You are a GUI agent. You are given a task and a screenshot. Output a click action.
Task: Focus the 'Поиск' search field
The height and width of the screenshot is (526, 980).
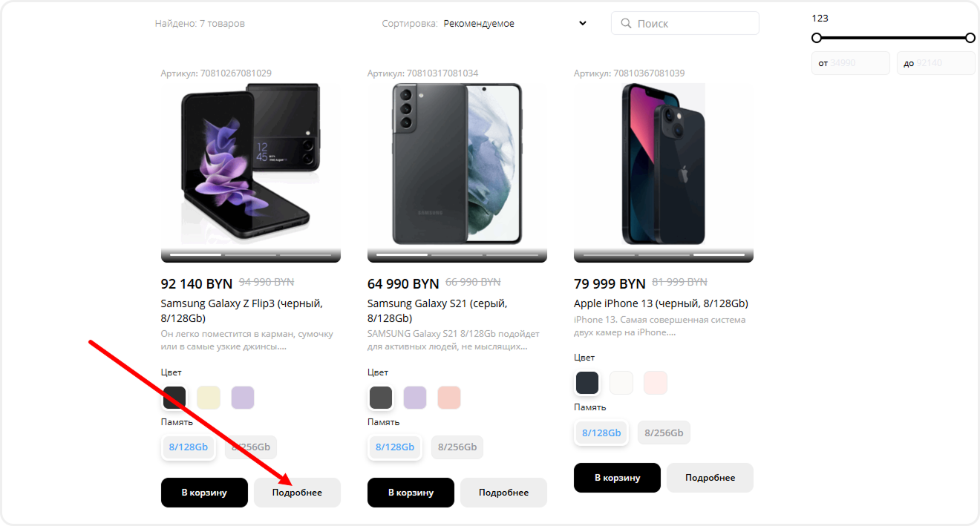pyautogui.click(x=694, y=24)
